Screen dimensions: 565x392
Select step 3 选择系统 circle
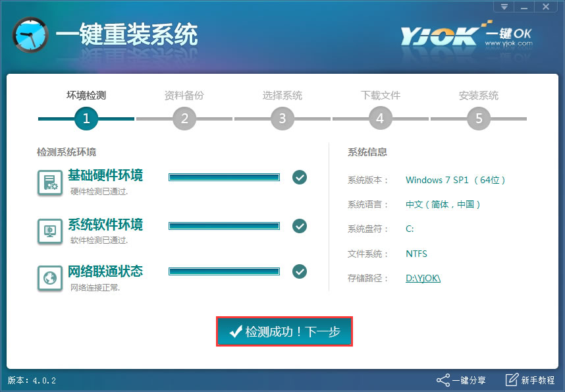(x=282, y=119)
